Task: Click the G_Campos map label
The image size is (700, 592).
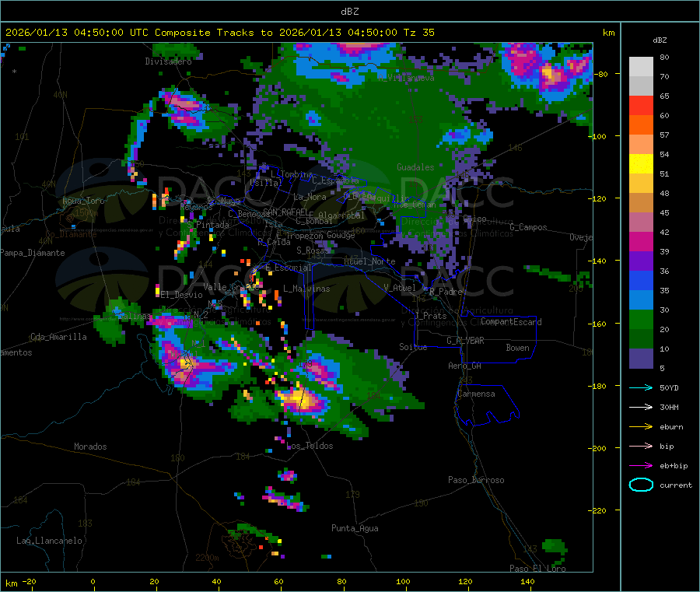Action: [528, 227]
